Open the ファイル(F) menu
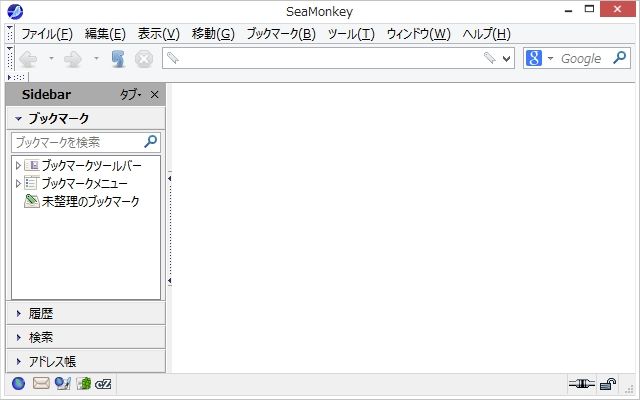The height and width of the screenshot is (400, 640). [x=47, y=34]
